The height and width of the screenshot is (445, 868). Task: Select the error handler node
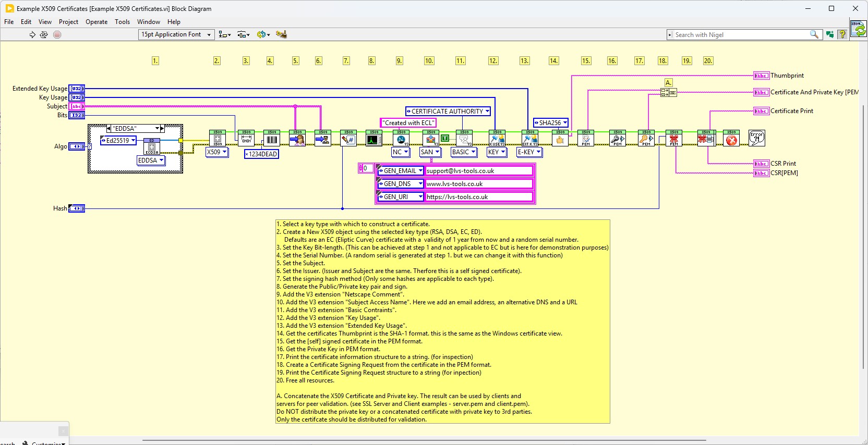(757, 138)
